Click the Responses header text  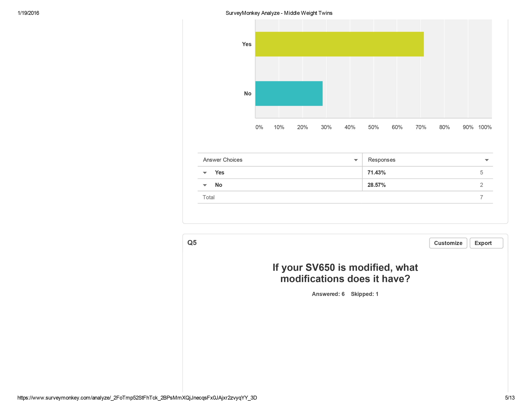coord(381,160)
